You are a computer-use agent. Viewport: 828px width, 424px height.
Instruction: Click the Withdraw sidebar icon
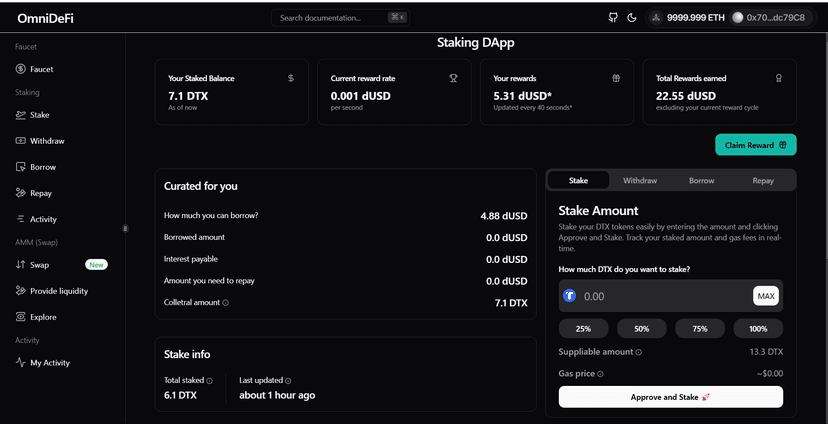pos(21,141)
